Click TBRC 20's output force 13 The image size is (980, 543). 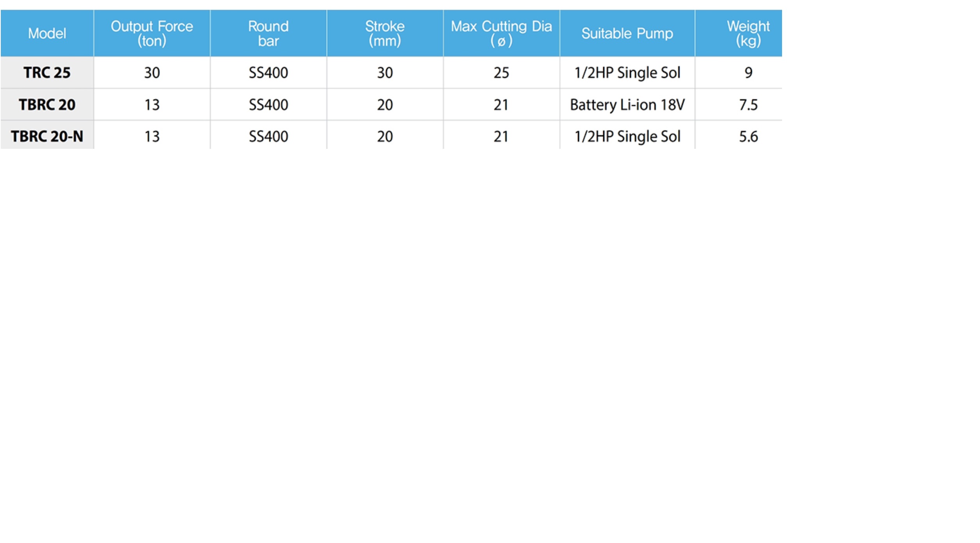(152, 105)
